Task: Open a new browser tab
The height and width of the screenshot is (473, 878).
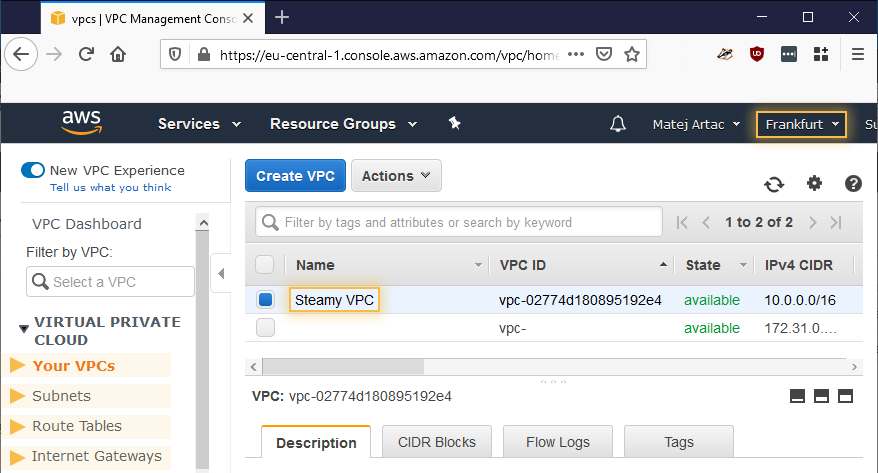Action: pos(282,18)
